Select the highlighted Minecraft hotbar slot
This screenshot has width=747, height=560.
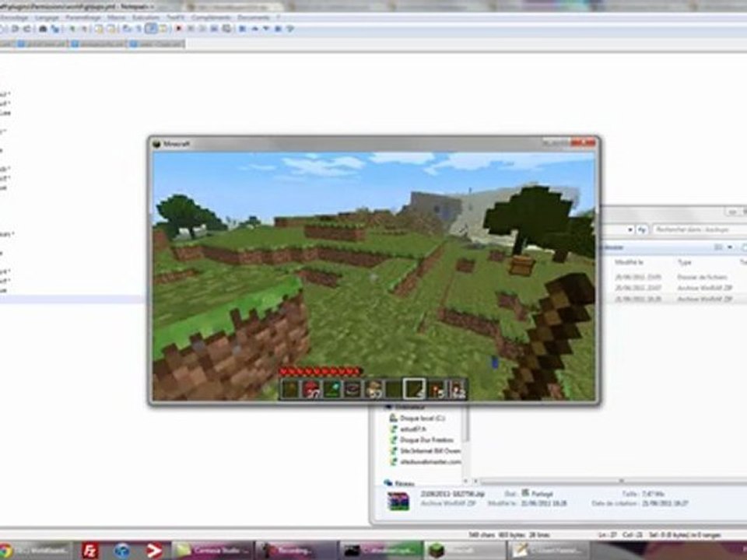(414, 389)
